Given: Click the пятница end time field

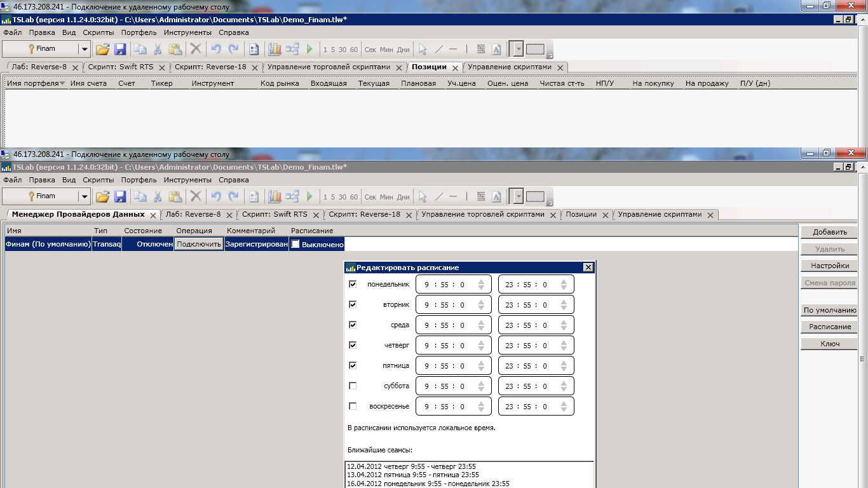Looking at the screenshot, I should (536, 366).
